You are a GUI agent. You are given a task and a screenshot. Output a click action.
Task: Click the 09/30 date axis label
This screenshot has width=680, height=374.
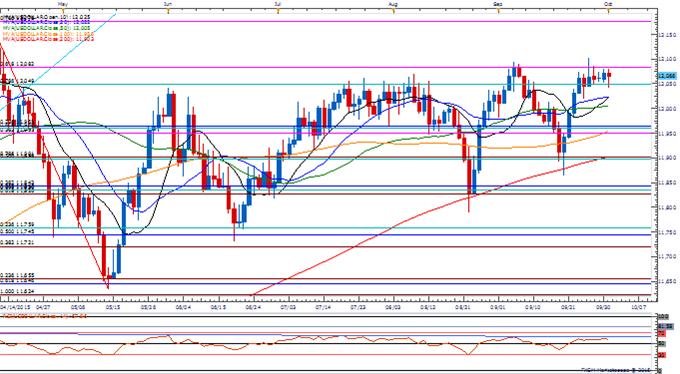tap(603, 307)
